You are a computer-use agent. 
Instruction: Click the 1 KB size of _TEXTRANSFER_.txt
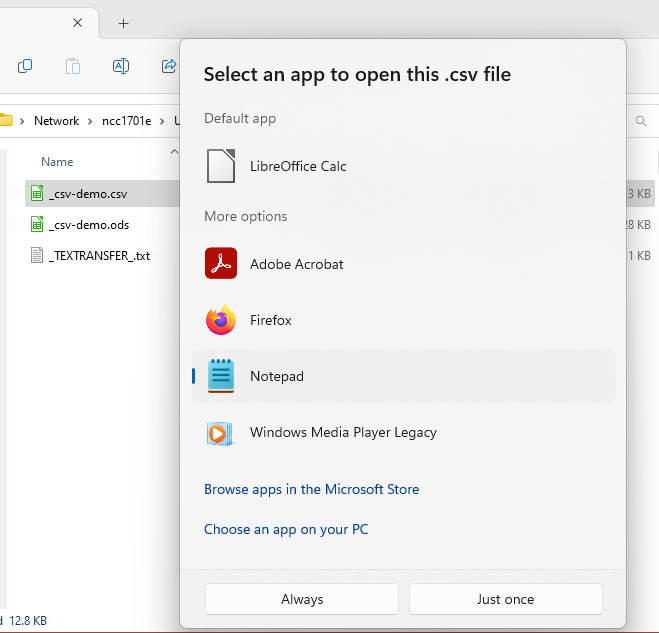(639, 256)
